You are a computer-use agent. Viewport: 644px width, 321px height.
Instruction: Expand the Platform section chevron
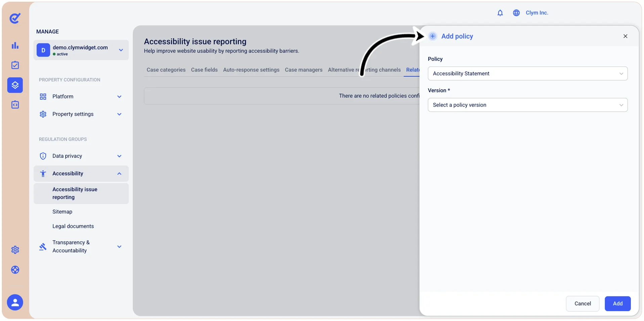tap(119, 97)
